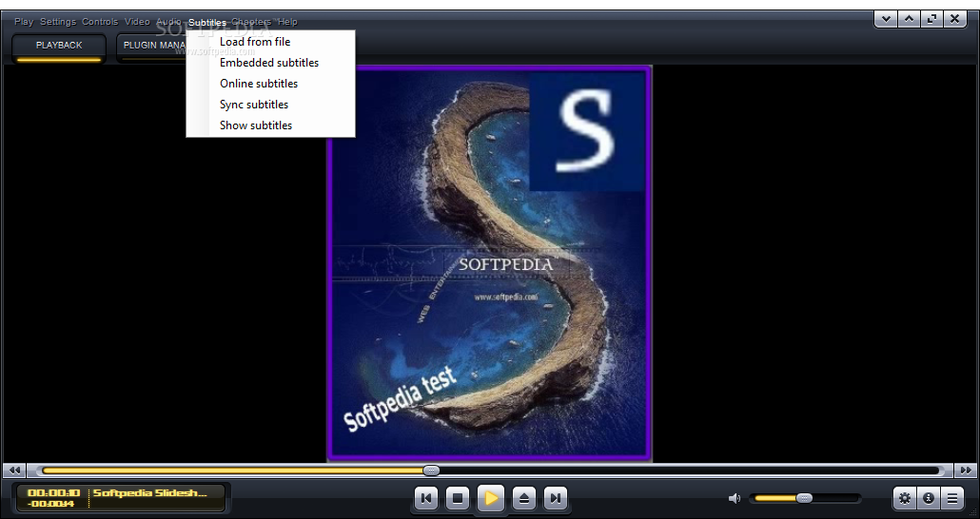Mute audio with the speaker icon
Screen dimensions: 980x519
pyautogui.click(x=735, y=498)
